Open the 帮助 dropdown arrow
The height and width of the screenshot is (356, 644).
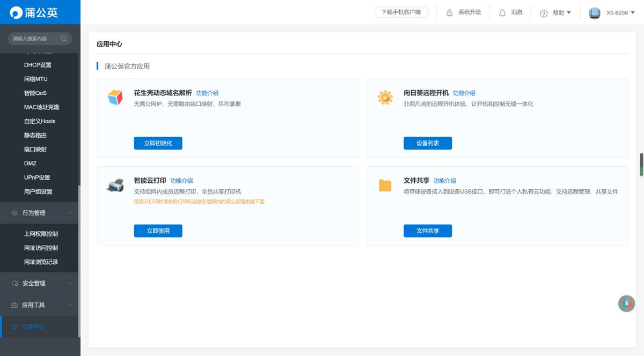point(569,12)
